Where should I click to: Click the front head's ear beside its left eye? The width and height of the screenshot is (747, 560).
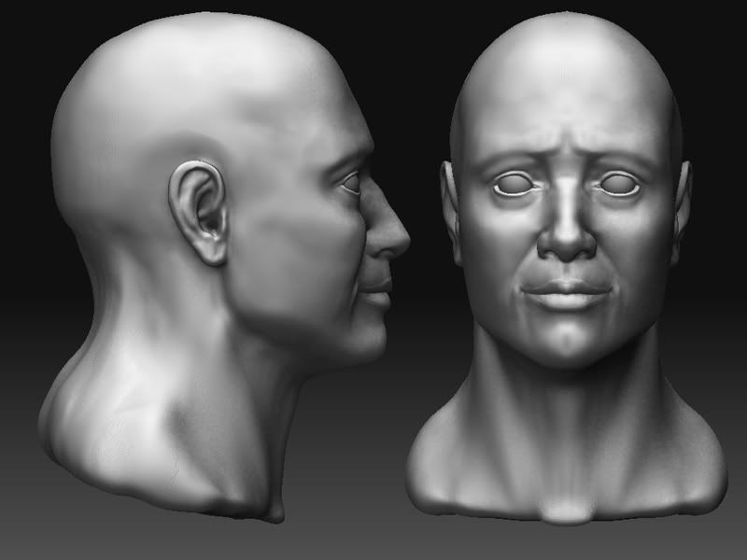tap(449, 201)
